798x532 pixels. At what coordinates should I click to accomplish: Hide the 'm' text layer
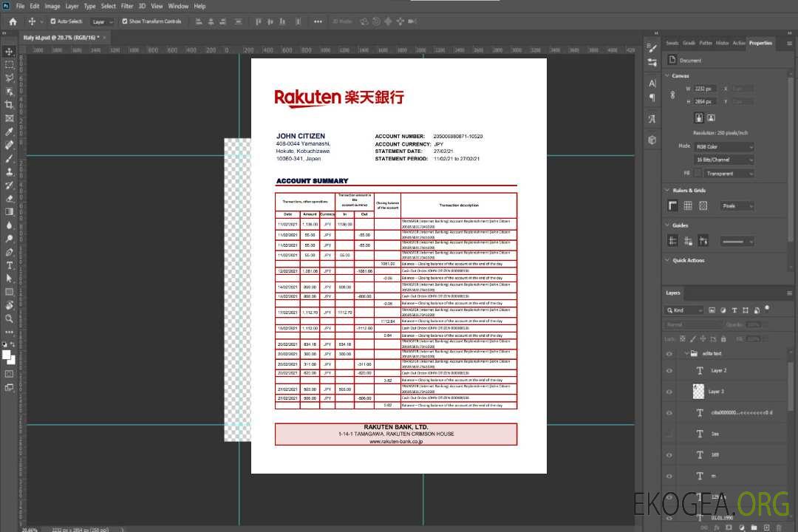coord(669,476)
